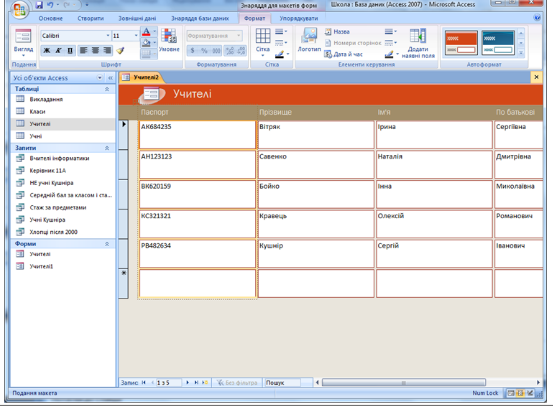Click the surname field Кравець
Image resolution: width=553 pixels, height=412 pixels.
click(316, 224)
